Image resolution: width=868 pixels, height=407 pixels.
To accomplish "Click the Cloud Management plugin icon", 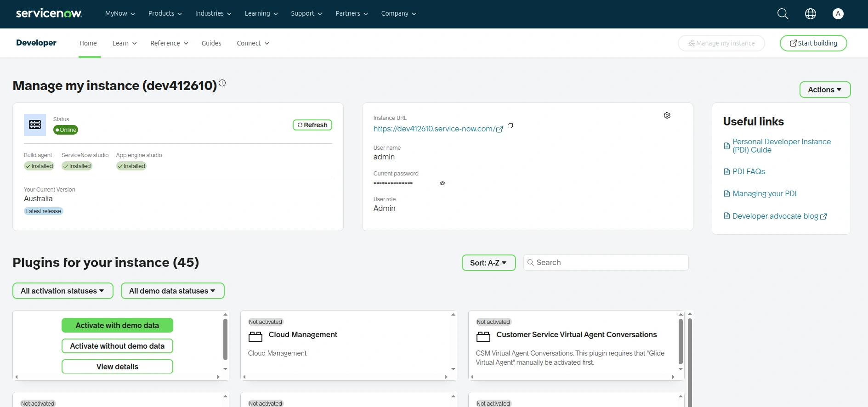I will tap(255, 337).
